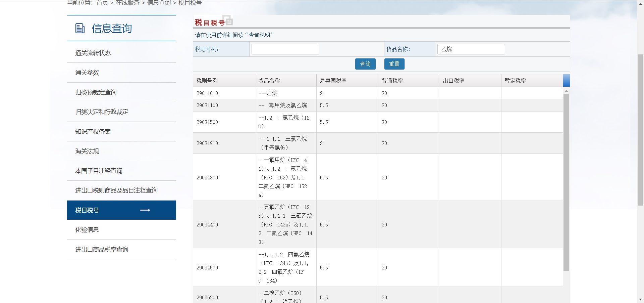Click the 税则号列 column header

pyautogui.click(x=224, y=81)
